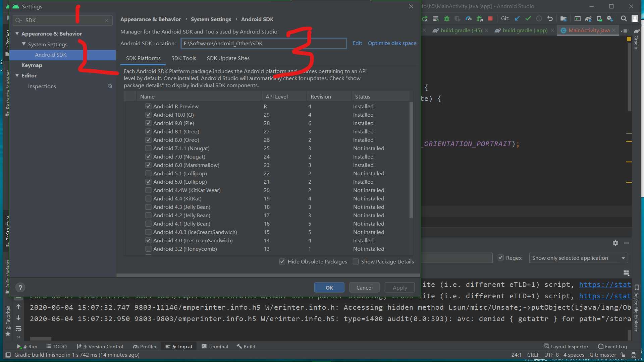The image size is (644, 362).
Task: Click Logcat horizontal scrollbar thumb
Action: pyautogui.click(x=41, y=339)
